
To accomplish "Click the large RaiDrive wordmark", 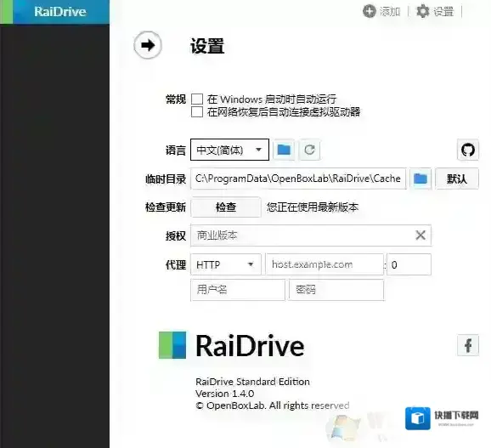I will 250,345.
